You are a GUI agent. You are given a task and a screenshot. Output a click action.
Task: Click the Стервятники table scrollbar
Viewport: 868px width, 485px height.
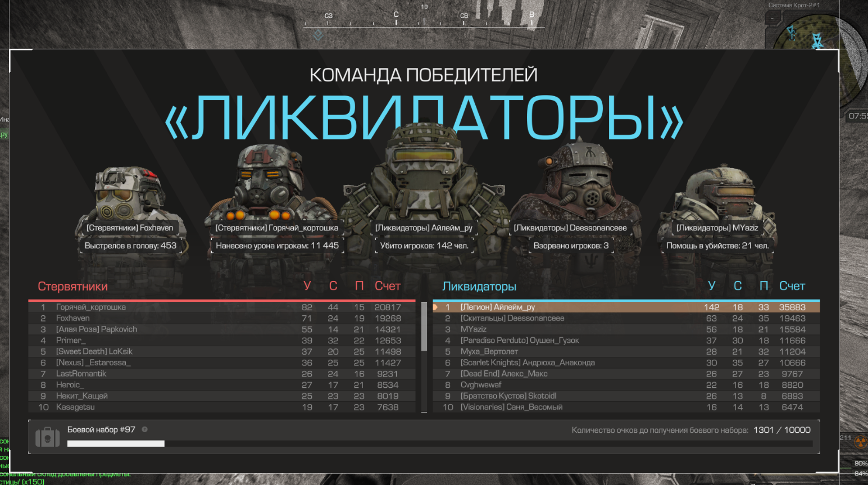pos(424,326)
